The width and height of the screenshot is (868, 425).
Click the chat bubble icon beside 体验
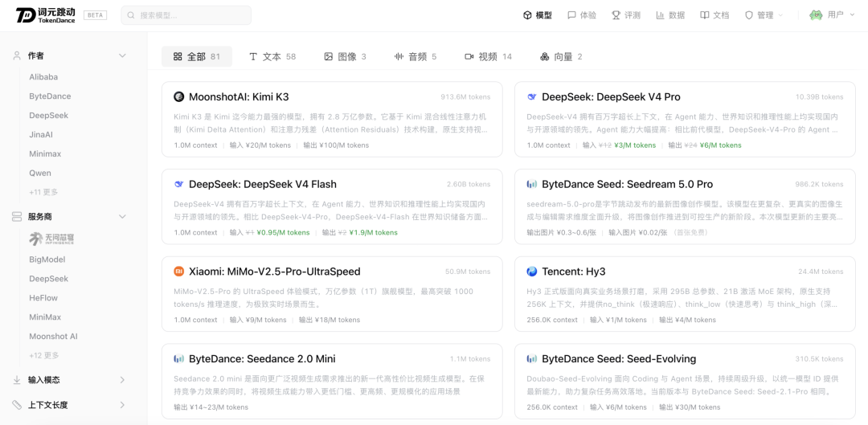click(x=572, y=15)
